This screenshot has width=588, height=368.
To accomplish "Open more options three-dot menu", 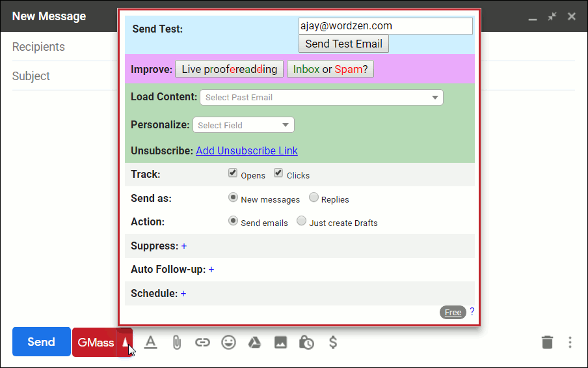I will click(x=570, y=342).
